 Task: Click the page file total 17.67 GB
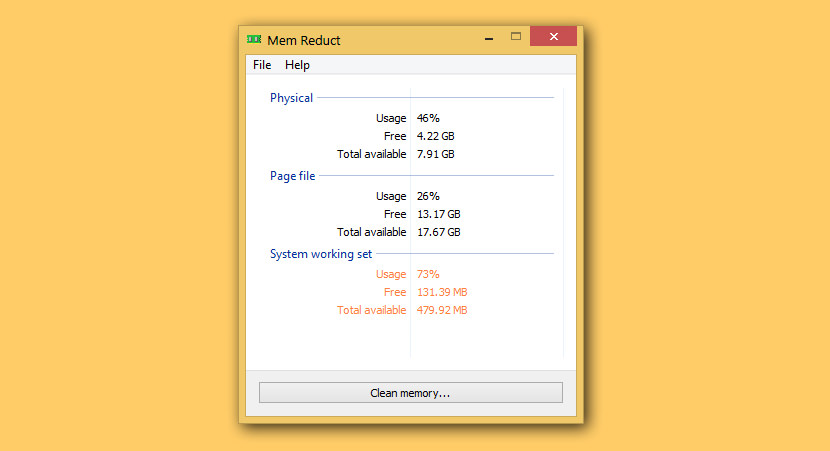pyautogui.click(x=439, y=232)
